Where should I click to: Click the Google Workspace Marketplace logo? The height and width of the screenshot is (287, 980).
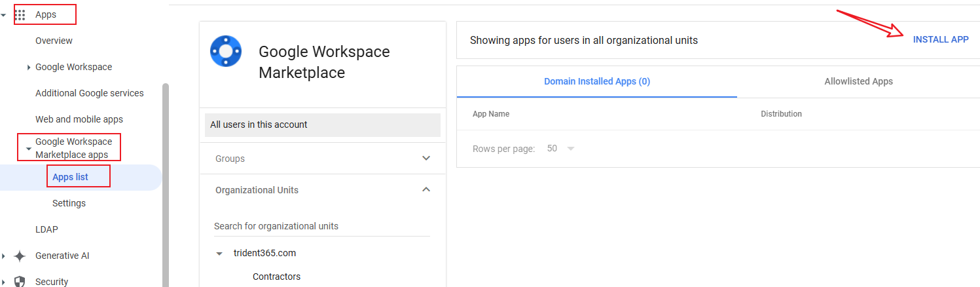point(226,51)
